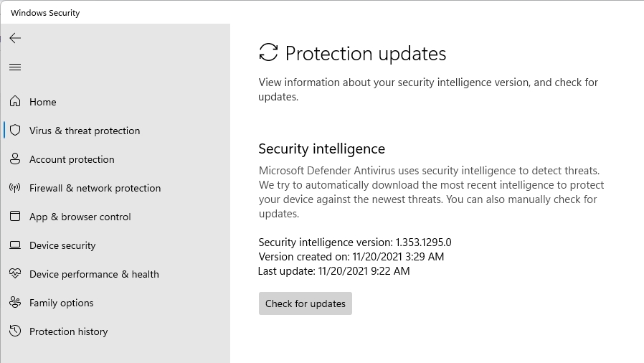View Protection history
Image resolution: width=644 pixels, height=363 pixels.
point(68,331)
